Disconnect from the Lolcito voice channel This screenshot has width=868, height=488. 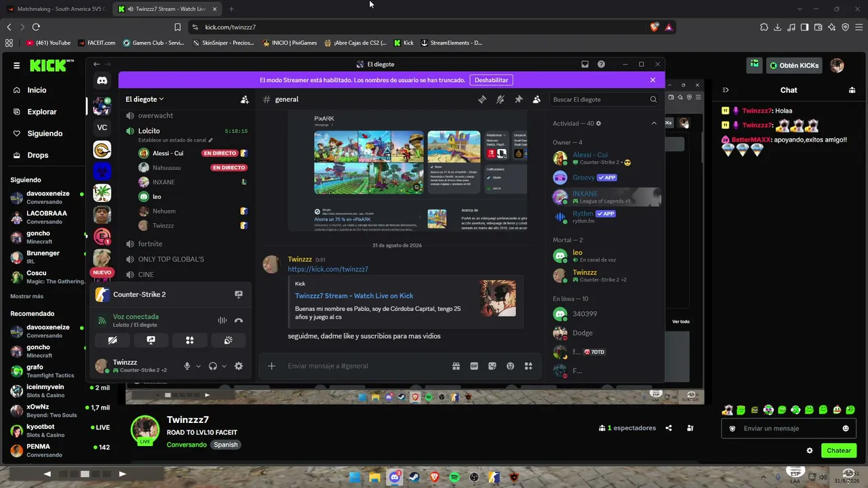click(x=239, y=321)
